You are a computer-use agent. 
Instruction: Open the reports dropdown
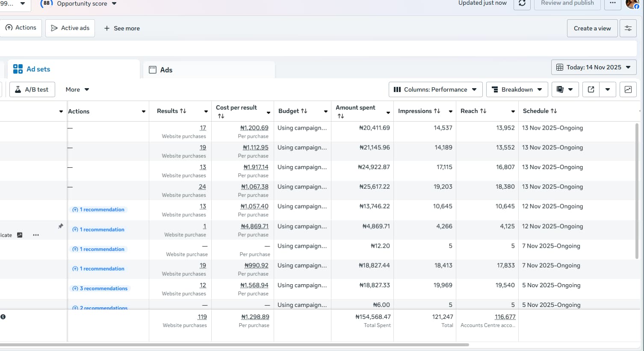[564, 89]
